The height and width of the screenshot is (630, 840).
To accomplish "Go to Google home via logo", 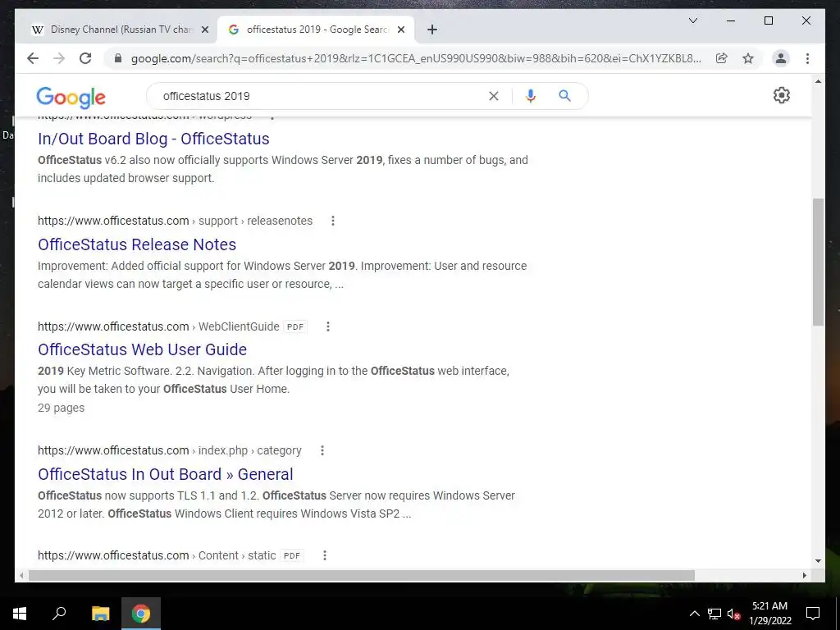I will 71,97.
